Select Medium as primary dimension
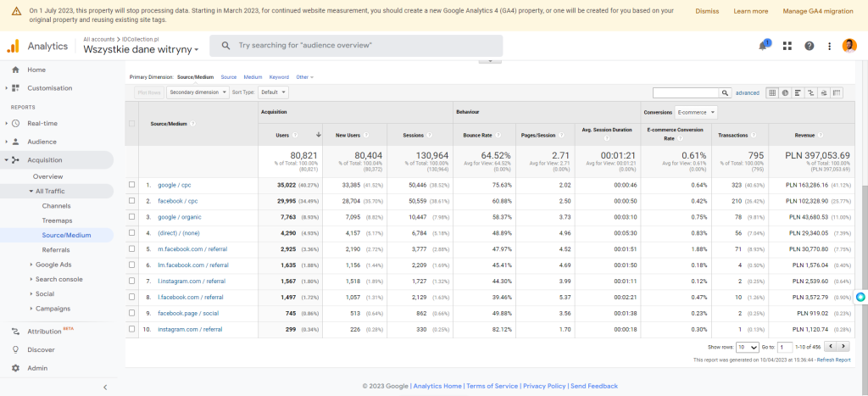The height and width of the screenshot is (396, 868). [x=253, y=77]
